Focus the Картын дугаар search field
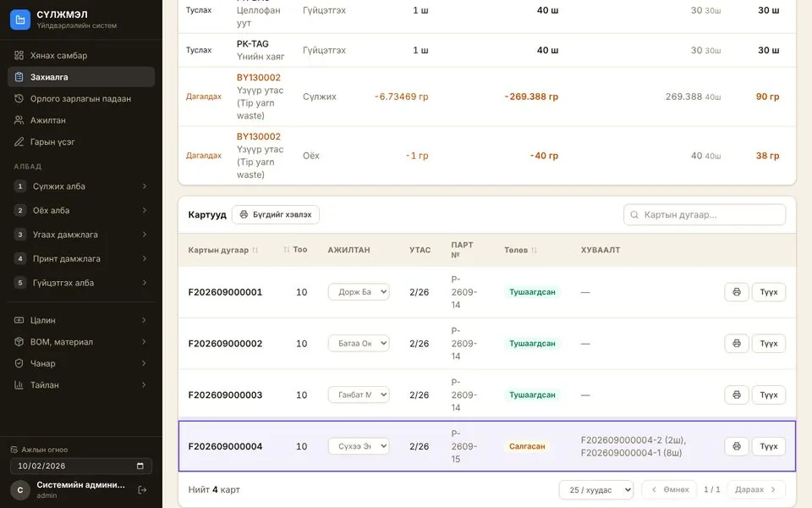812x508 pixels. coord(705,214)
